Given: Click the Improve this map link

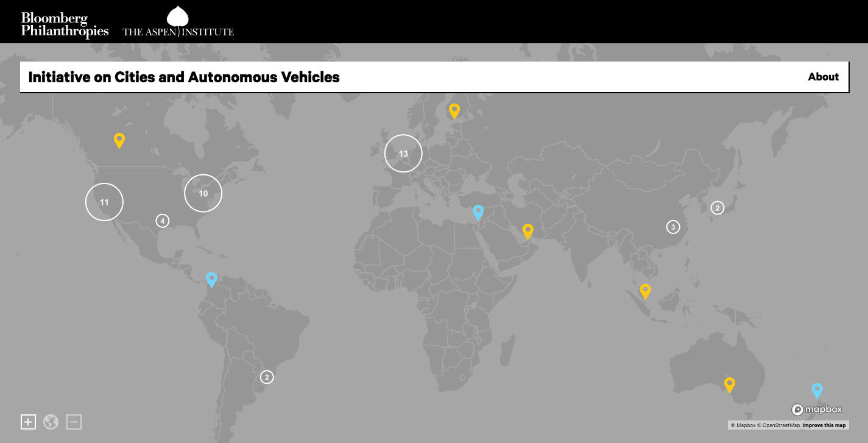Looking at the screenshot, I should tap(824, 425).
